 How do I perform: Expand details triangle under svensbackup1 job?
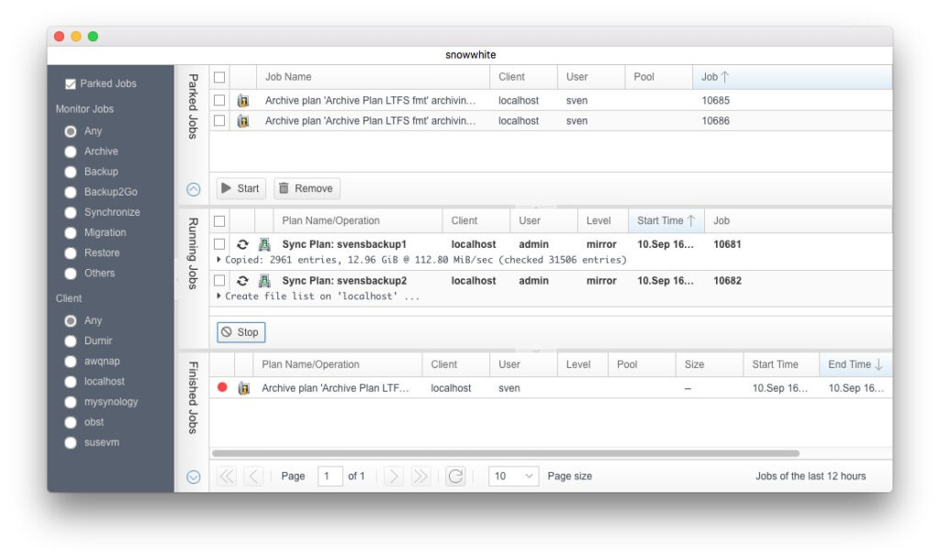point(218,260)
